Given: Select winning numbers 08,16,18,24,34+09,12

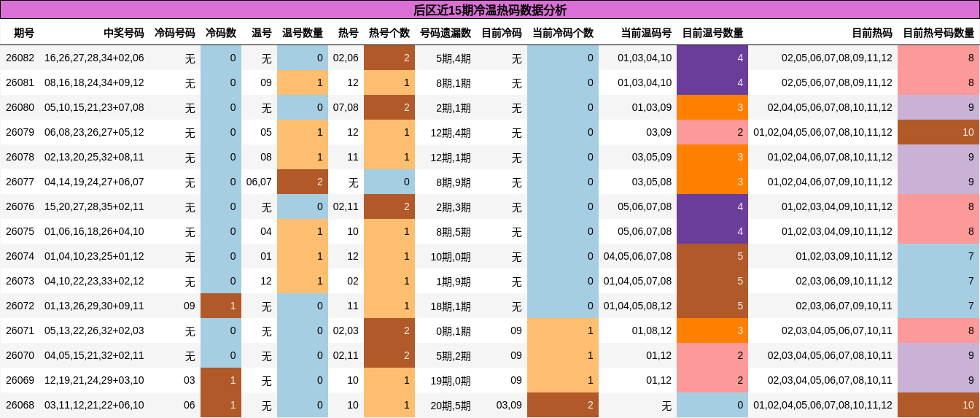Looking at the screenshot, I should click(x=94, y=82).
